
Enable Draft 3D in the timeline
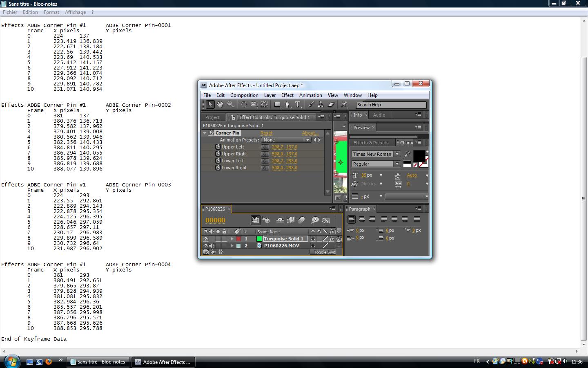[266, 220]
